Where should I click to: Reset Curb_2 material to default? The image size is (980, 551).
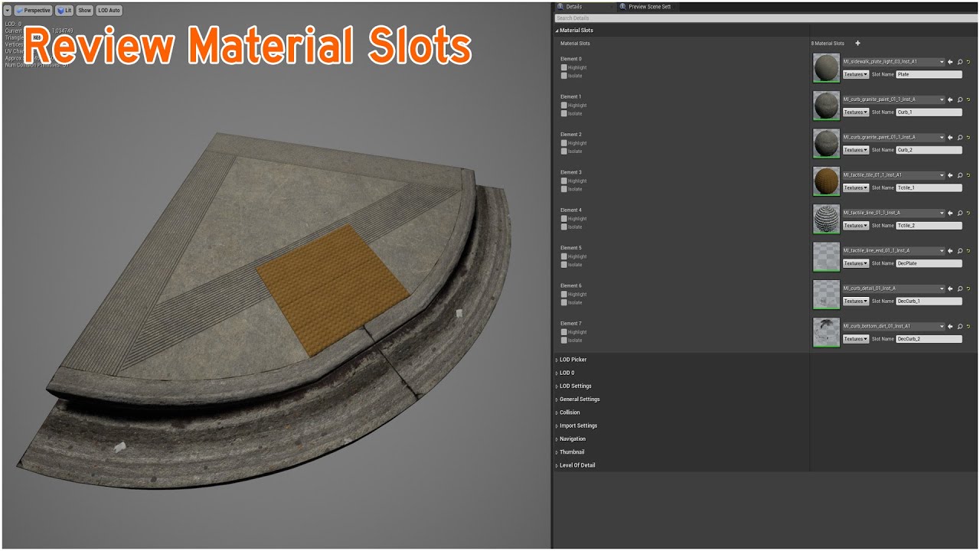click(x=969, y=138)
